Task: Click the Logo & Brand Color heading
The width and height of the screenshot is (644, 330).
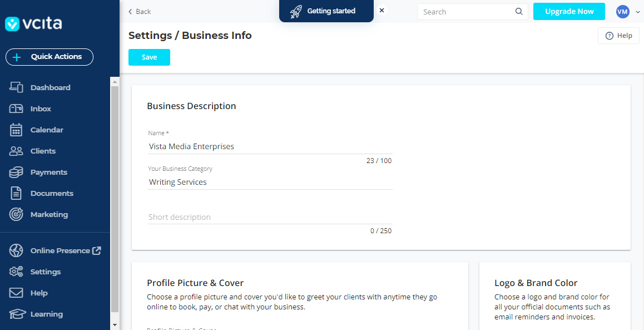Action: click(536, 283)
